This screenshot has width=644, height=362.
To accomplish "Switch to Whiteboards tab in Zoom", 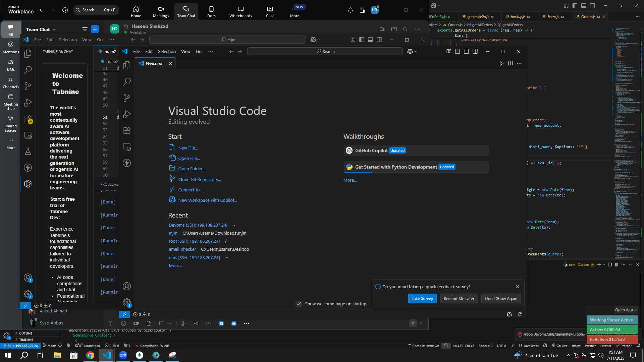I will click(240, 11).
